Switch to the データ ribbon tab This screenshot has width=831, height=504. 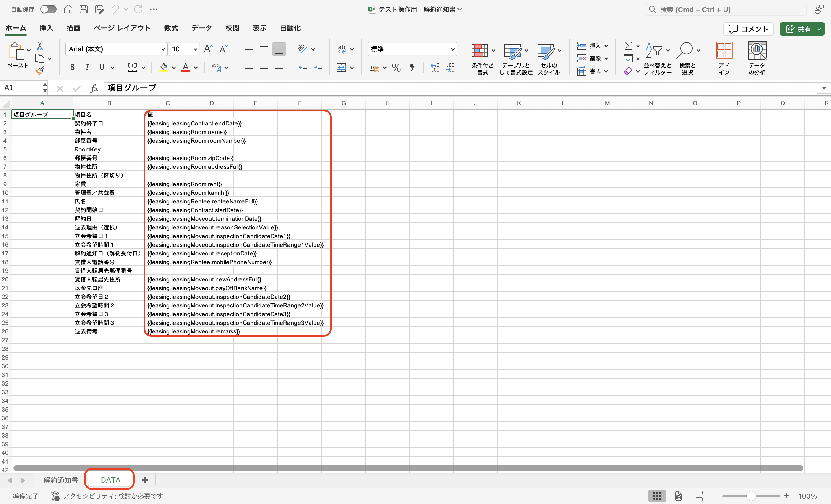click(202, 28)
